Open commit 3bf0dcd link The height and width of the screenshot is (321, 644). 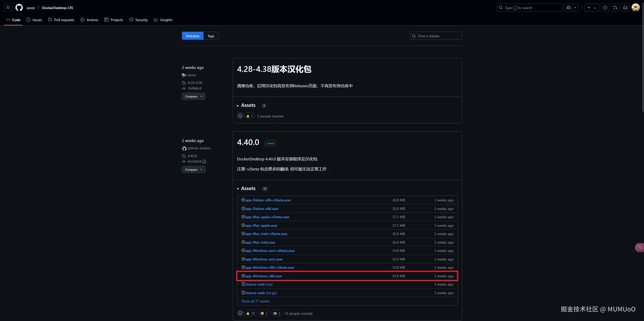(194, 88)
